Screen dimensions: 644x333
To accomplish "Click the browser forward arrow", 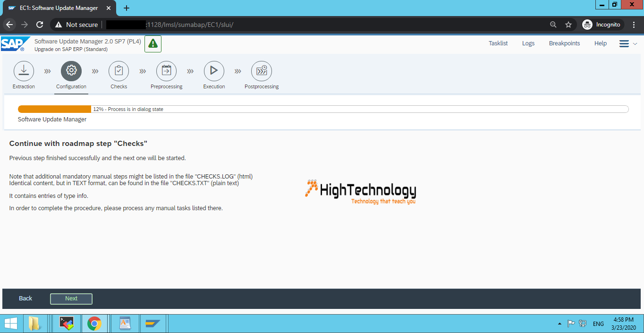I will pos(25,25).
